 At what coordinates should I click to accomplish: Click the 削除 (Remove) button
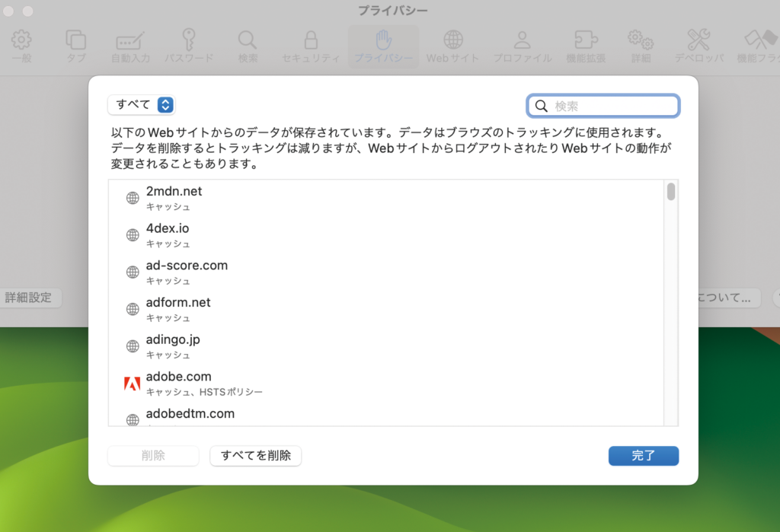[153, 455]
